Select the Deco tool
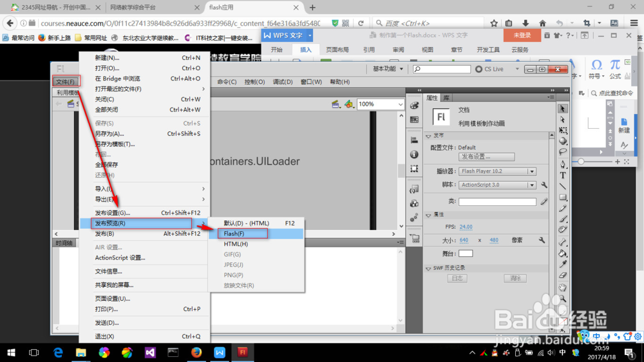Viewport: 644px width, 362px height. 563,230
